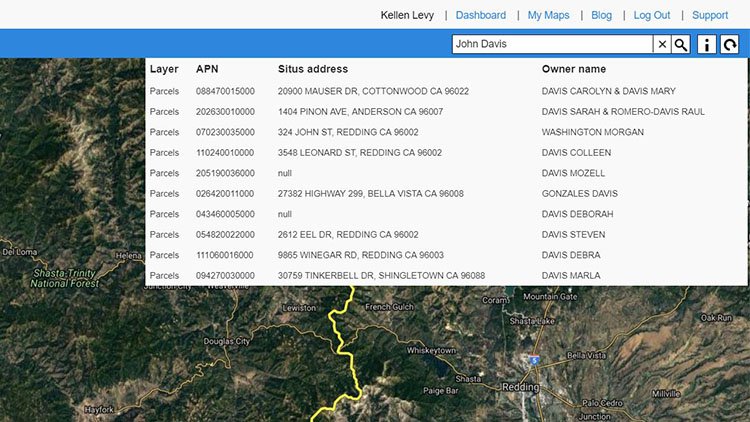
Task: Click owner DAVIS COLLEEN
Action: (x=576, y=153)
